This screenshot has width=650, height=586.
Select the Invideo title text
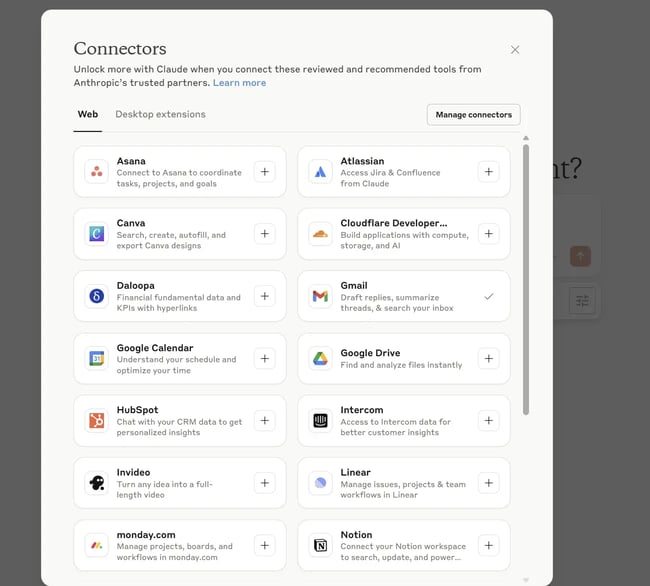(x=133, y=472)
